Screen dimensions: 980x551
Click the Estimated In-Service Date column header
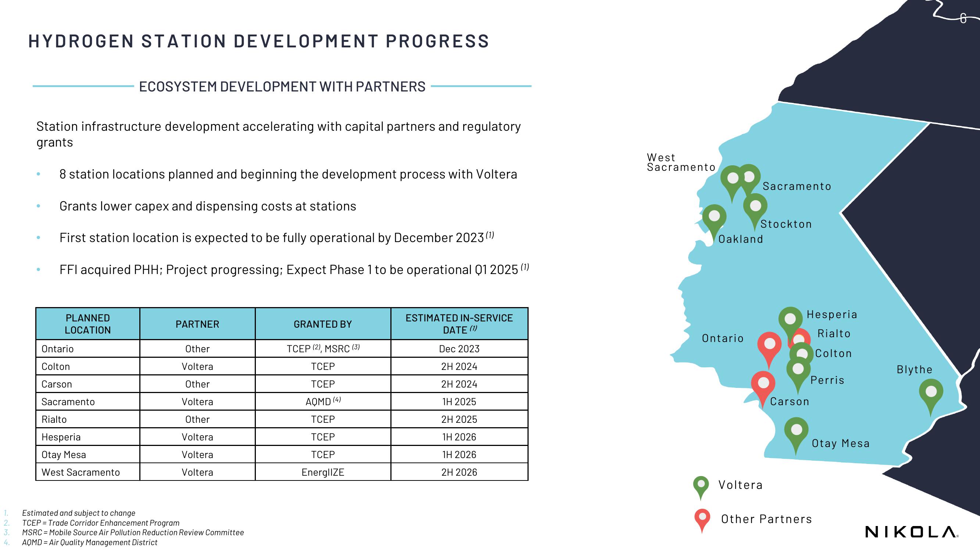point(459,324)
